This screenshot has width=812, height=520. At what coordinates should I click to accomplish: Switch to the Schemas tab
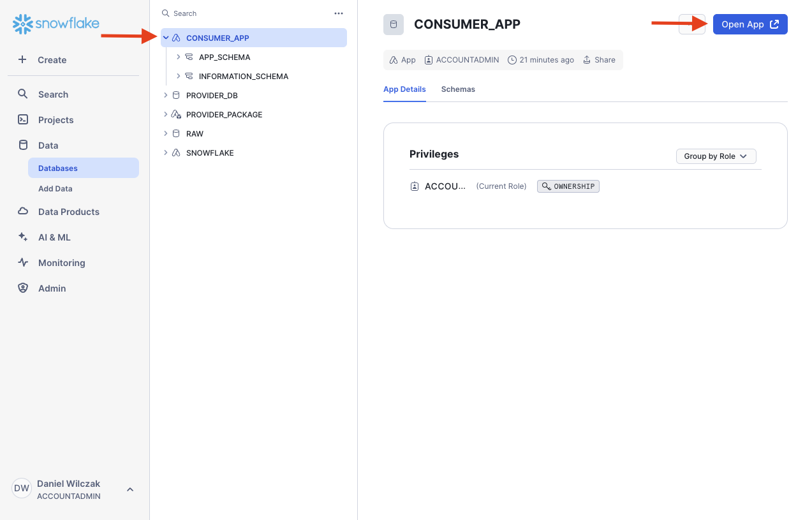point(458,89)
